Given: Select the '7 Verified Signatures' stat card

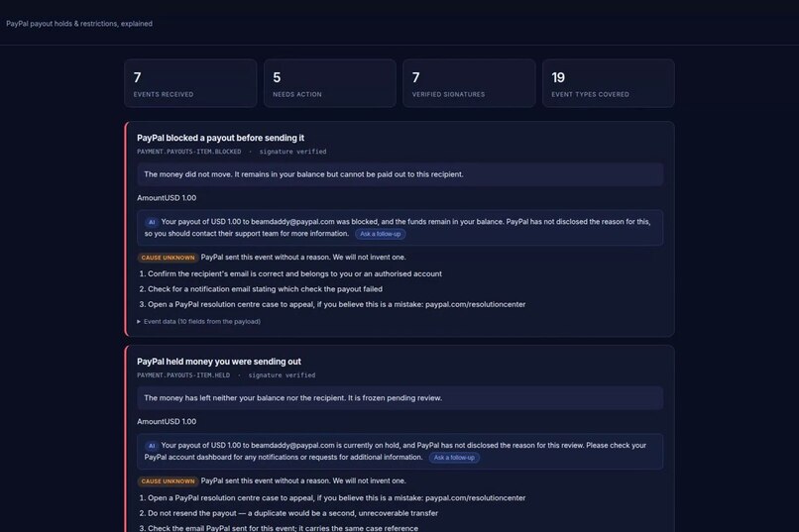Looking at the screenshot, I should 469,83.
